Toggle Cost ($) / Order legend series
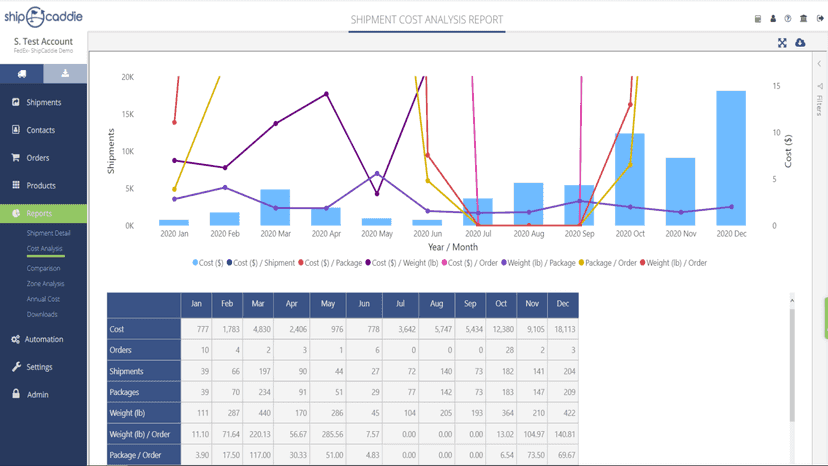Viewport: 828px width, 466px height. click(x=470, y=263)
